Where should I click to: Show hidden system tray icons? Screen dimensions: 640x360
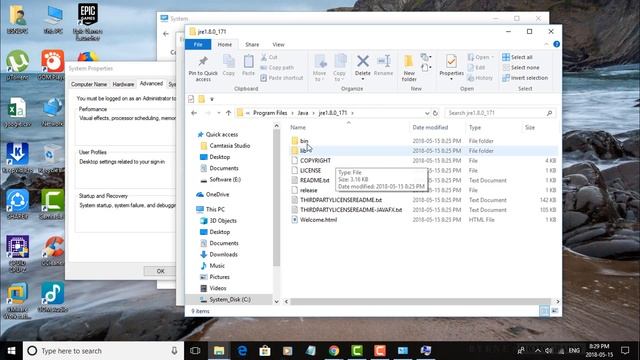point(538,351)
